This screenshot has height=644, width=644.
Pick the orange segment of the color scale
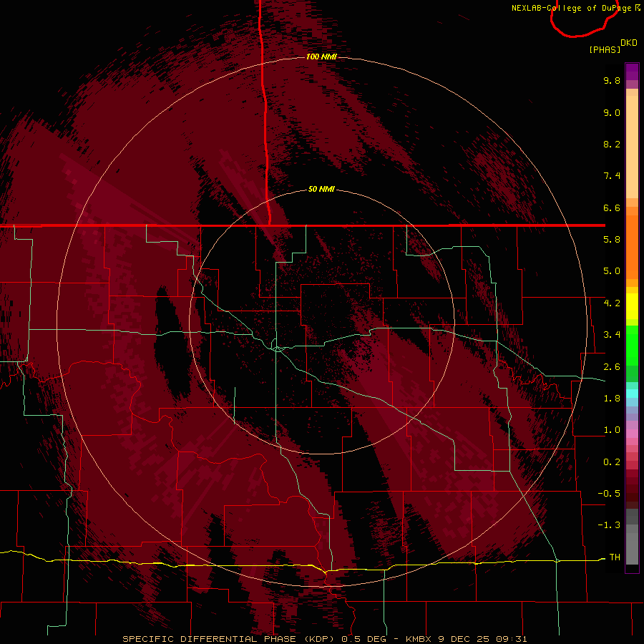tap(632, 246)
